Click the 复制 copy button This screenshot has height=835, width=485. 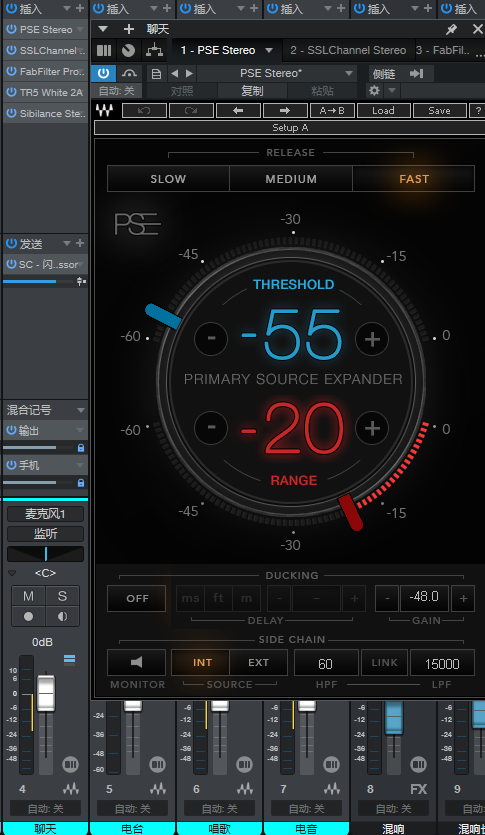[252, 91]
